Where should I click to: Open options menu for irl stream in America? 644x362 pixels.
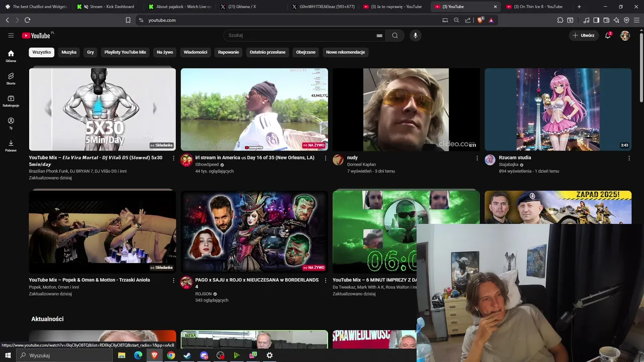[326, 158]
